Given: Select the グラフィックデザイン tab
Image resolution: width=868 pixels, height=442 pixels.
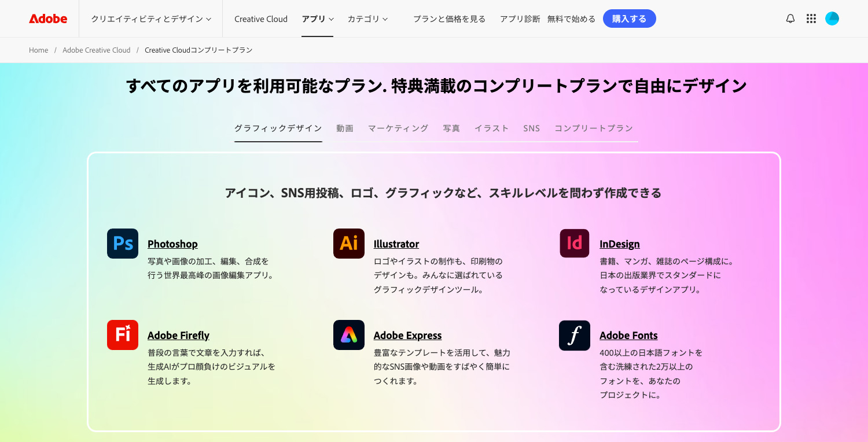Looking at the screenshot, I should point(278,128).
